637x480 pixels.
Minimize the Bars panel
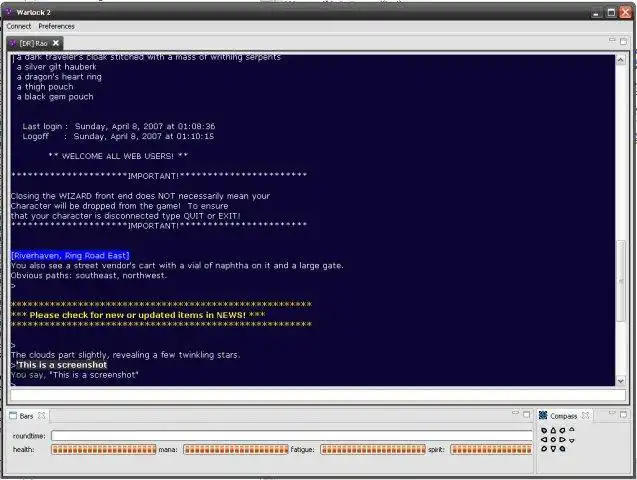click(516, 413)
